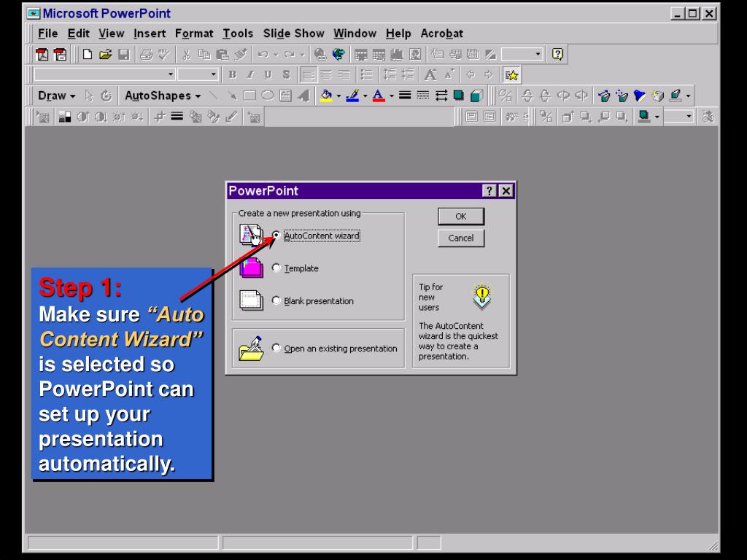Click the 3-D cube icon
The image size is (747, 560).
point(477,96)
